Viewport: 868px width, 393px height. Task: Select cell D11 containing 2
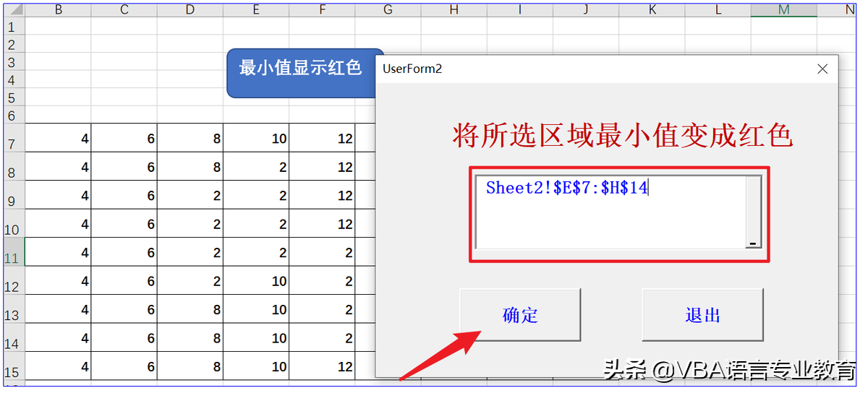[x=190, y=252]
